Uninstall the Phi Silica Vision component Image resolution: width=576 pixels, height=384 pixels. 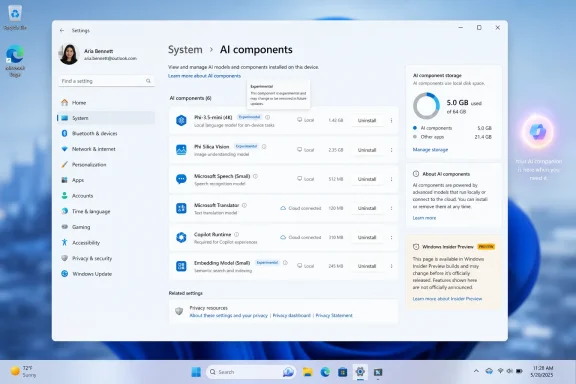367,150
